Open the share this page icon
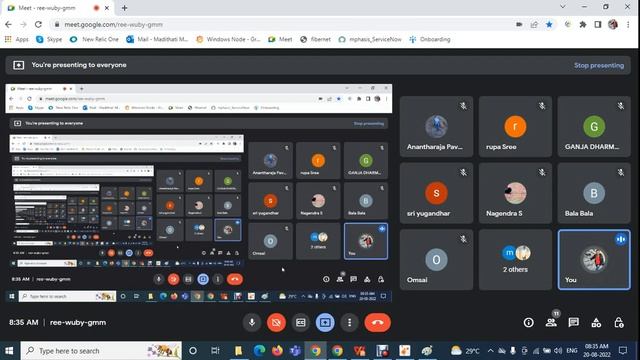The height and width of the screenshot is (360, 640). coord(534,24)
